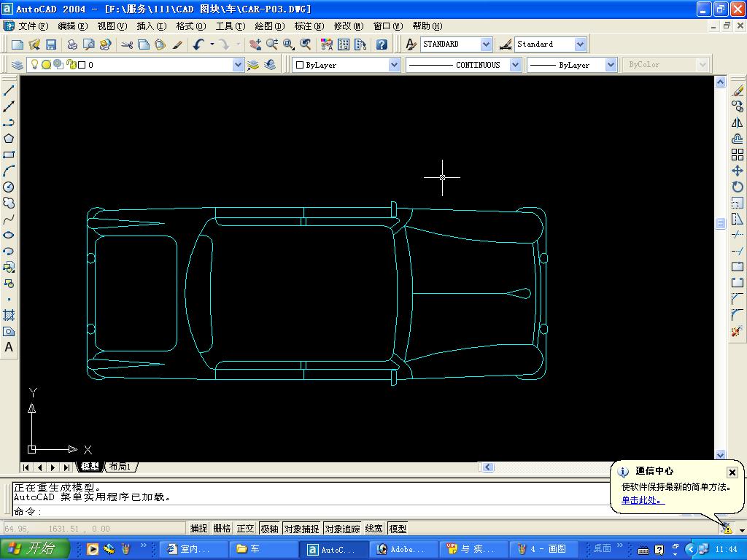
Task: Select the Rotate modify tool
Action: pos(737,187)
